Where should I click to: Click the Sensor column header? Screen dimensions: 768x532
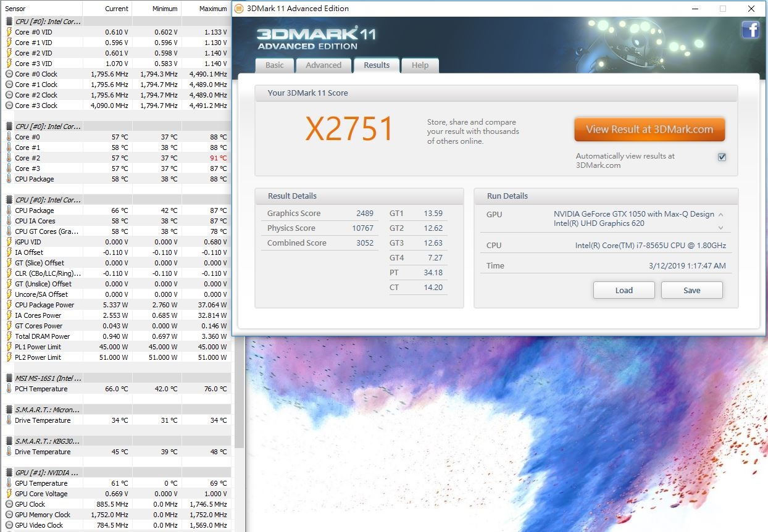coord(41,9)
